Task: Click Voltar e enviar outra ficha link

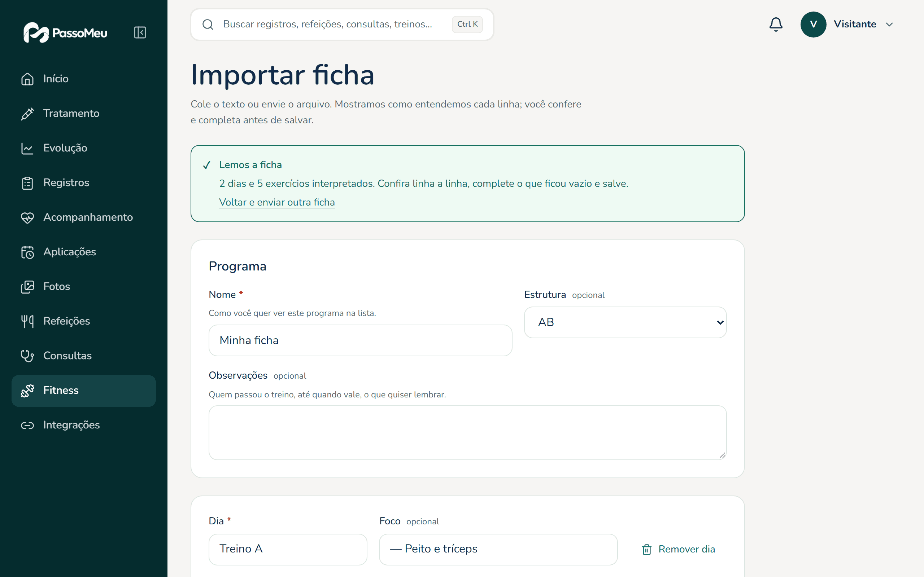Action: click(x=277, y=202)
